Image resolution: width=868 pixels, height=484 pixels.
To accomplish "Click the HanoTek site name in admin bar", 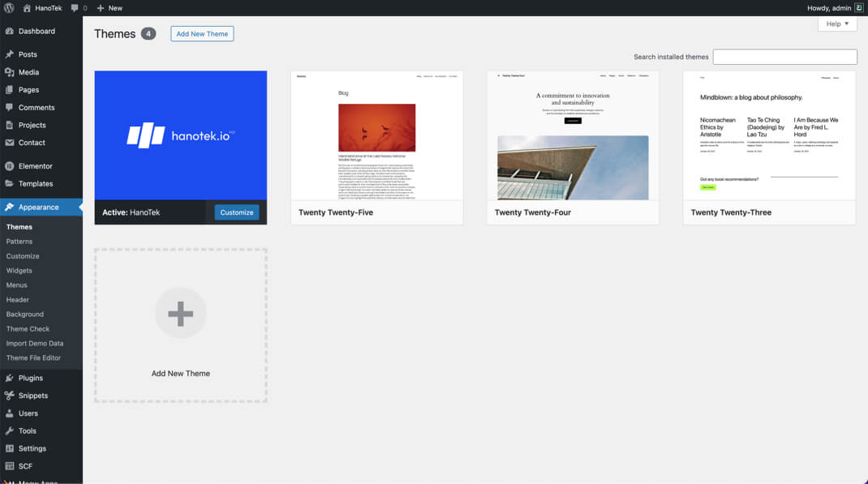I will (x=48, y=8).
